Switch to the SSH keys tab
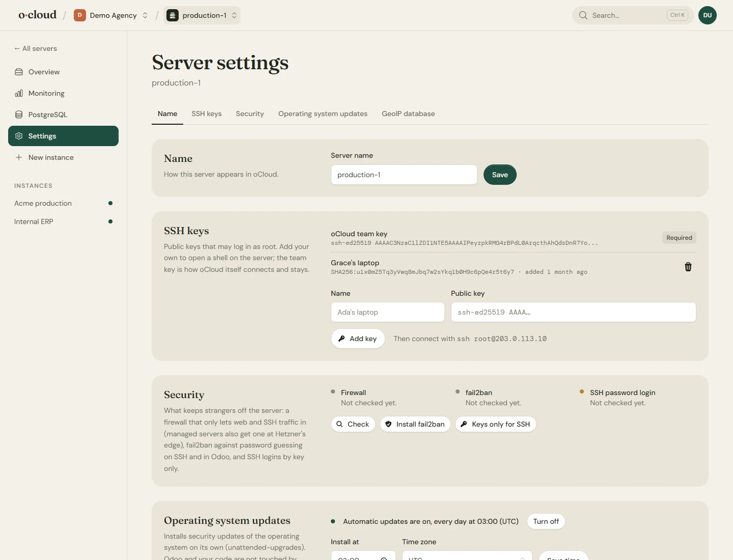The height and width of the screenshot is (560, 733). [x=207, y=114]
